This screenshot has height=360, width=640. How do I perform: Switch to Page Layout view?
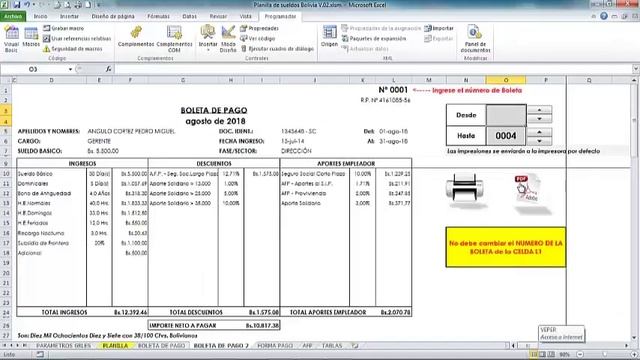pyautogui.click(x=542, y=355)
